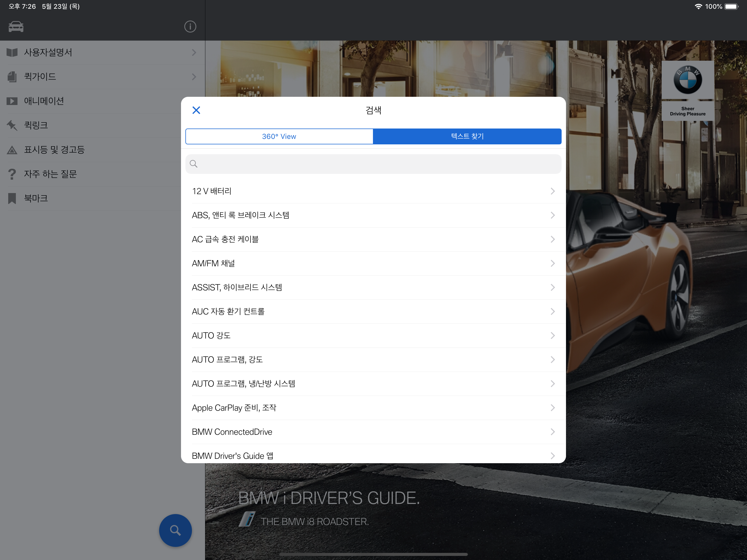Open chevron for 12 V 배터리
Viewport: 747px width, 560px height.
[553, 191]
